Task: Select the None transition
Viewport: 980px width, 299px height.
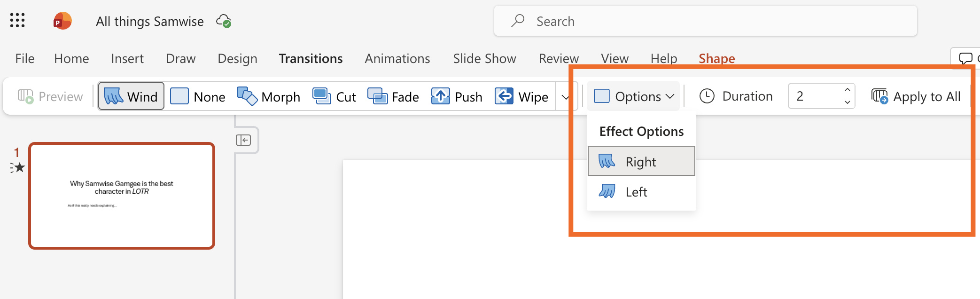Action: 198,96
